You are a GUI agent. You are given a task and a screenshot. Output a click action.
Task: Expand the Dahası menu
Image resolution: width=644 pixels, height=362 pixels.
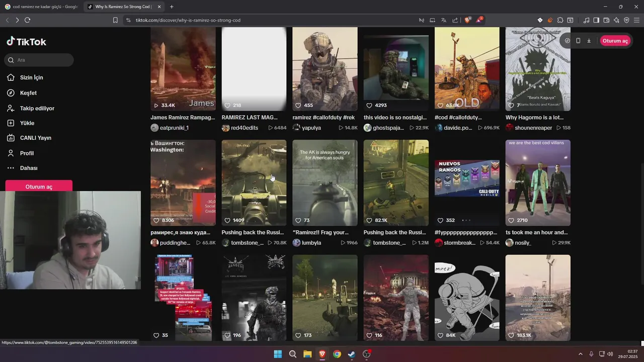click(29, 168)
